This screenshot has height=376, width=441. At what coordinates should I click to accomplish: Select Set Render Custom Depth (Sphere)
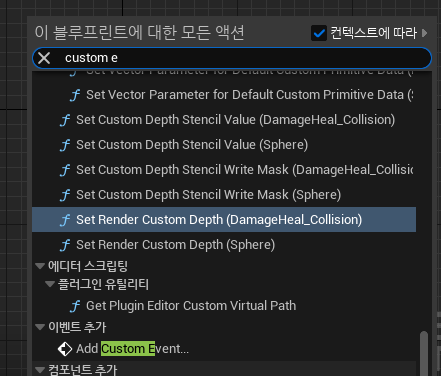(224, 245)
